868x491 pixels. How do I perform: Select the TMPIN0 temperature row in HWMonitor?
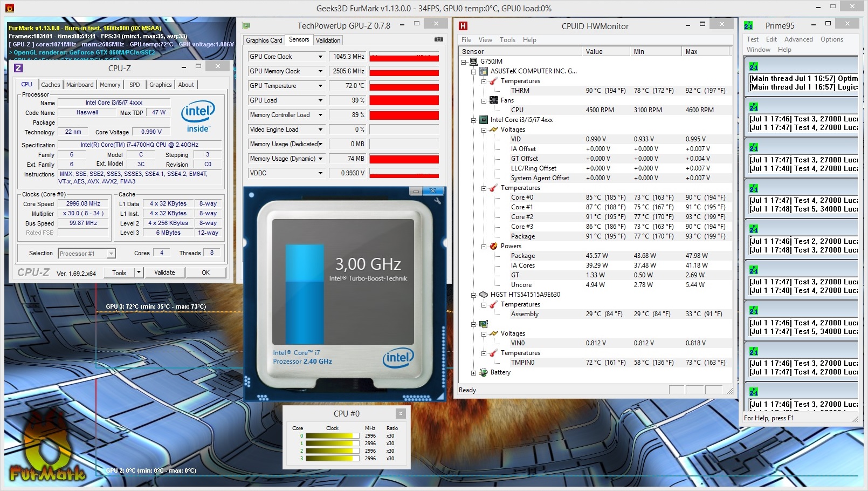(595, 363)
